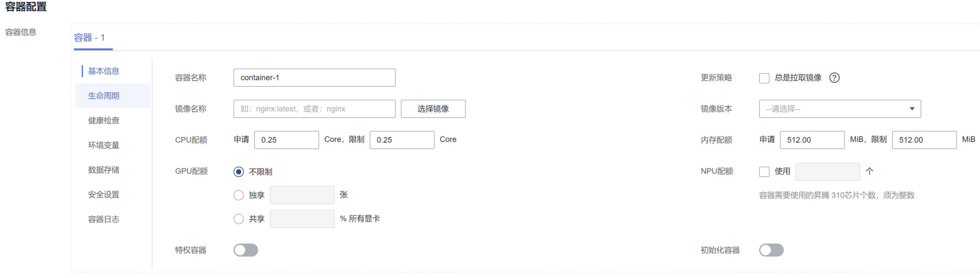Open the 生命周期 section

104,95
